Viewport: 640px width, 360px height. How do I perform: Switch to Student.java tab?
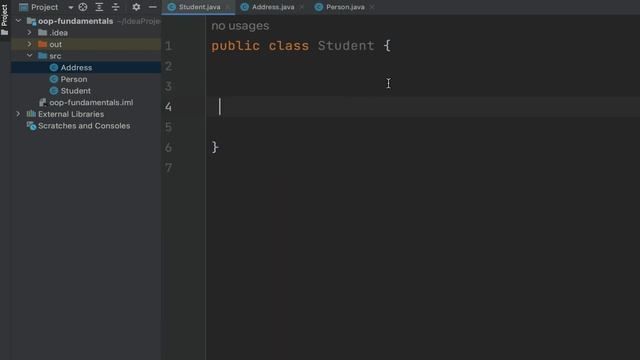click(x=199, y=7)
